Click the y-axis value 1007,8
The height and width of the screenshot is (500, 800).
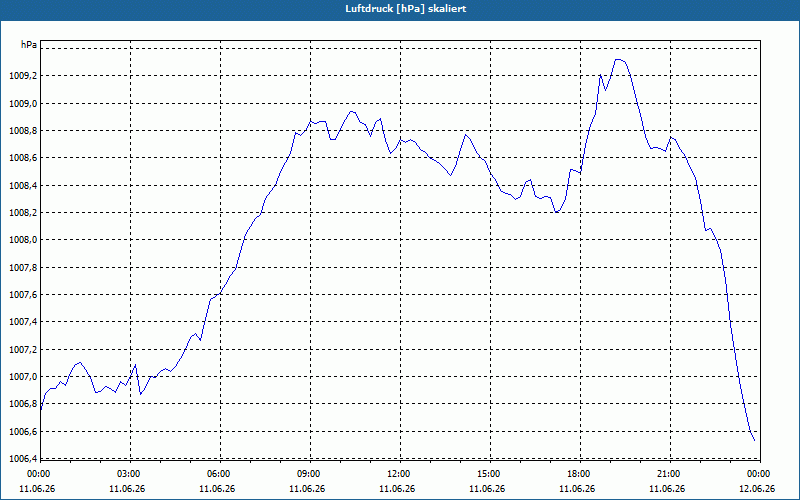(x=23, y=268)
